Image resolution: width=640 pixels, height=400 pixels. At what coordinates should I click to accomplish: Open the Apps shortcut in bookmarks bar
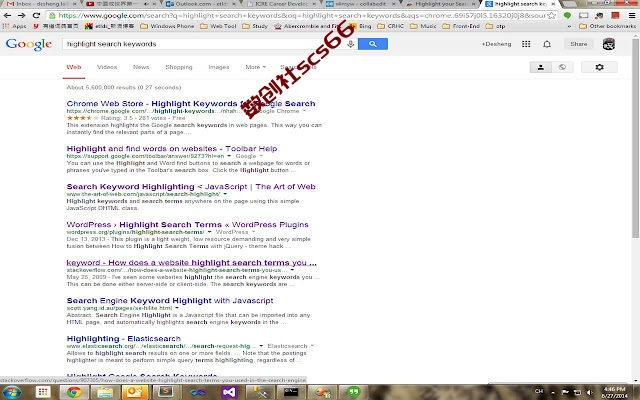point(15,26)
